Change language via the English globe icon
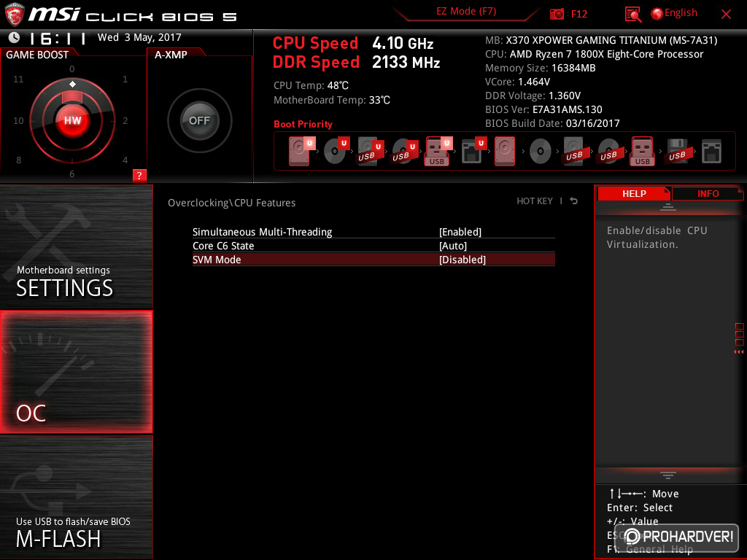The image size is (747, 560). 657,14
